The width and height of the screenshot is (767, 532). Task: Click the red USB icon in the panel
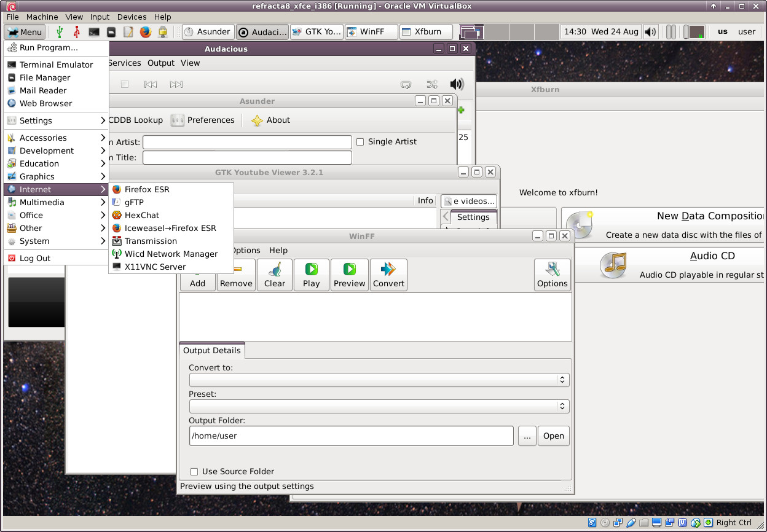pyautogui.click(x=76, y=32)
